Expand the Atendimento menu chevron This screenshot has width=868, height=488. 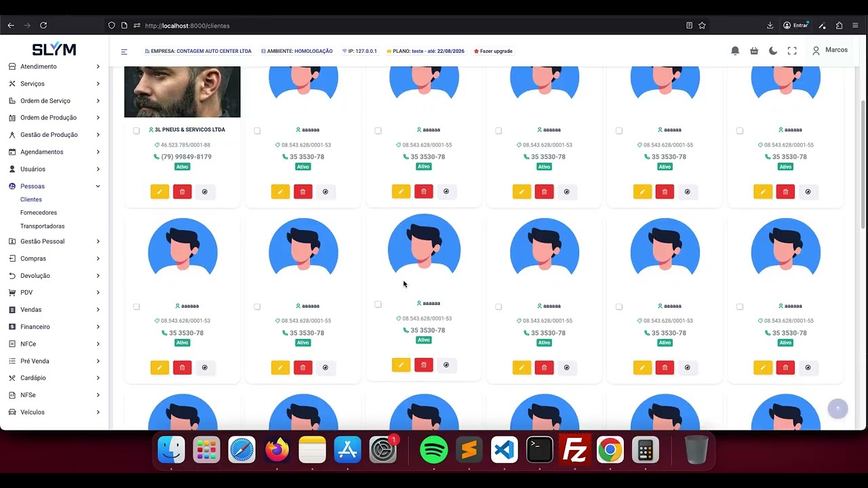[x=98, y=66]
